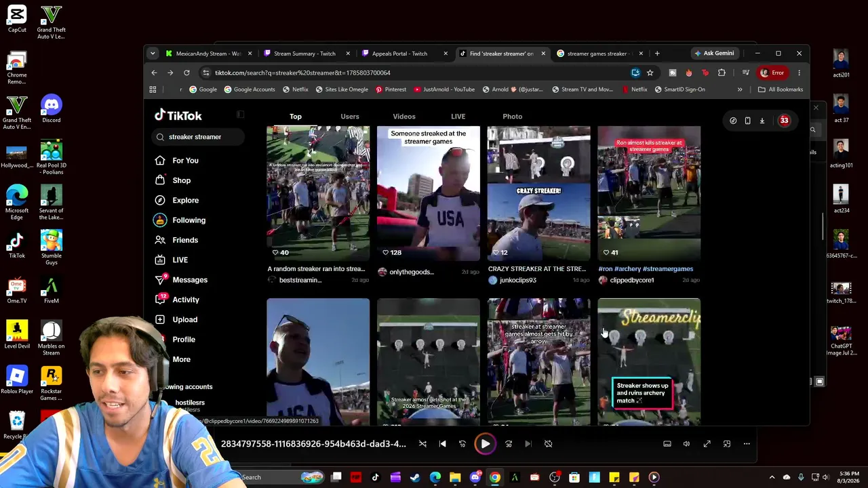Open the CRAZY STREAKER! video thumbnail
The image size is (868, 488).
click(x=539, y=193)
